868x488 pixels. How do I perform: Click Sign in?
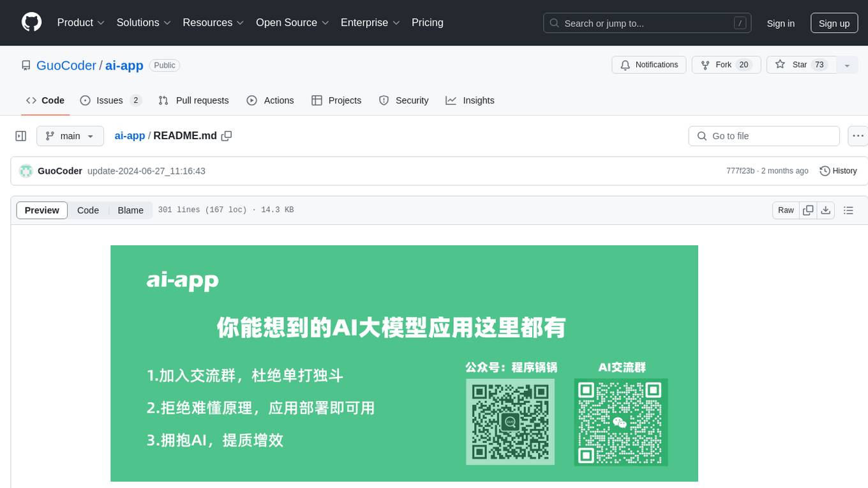(781, 23)
